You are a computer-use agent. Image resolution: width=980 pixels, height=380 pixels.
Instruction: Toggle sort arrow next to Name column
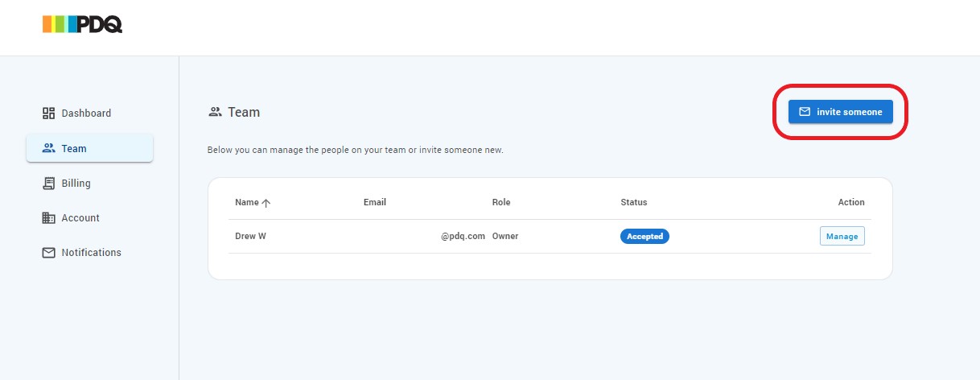pyautogui.click(x=266, y=203)
